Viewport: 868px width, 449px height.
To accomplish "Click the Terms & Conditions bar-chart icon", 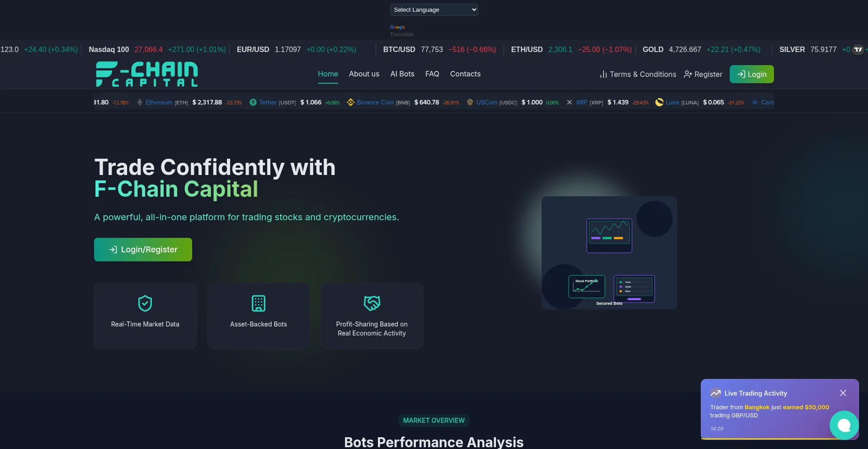I will (x=603, y=74).
